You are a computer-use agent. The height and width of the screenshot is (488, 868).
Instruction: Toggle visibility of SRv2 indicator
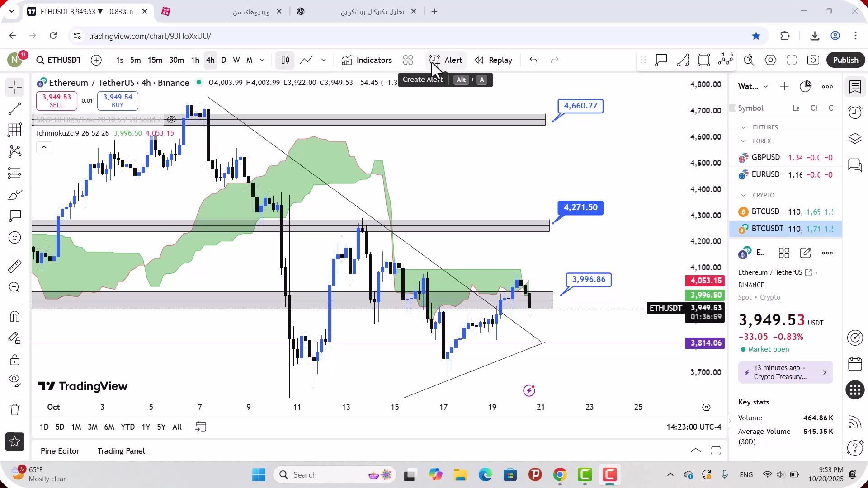click(171, 120)
